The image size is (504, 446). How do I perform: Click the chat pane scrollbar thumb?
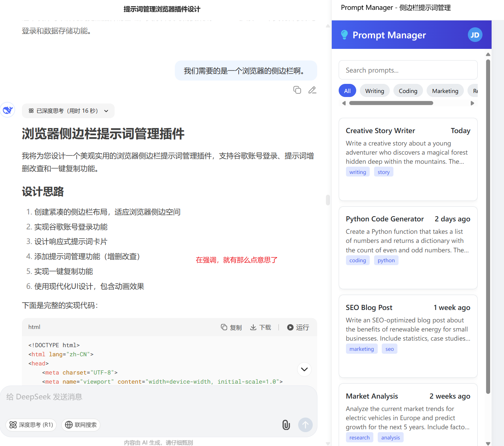pos(328,200)
